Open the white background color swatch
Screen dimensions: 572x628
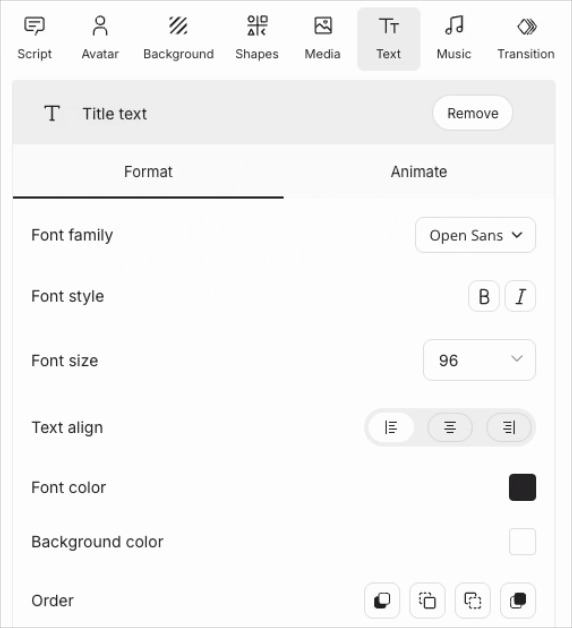pos(522,541)
